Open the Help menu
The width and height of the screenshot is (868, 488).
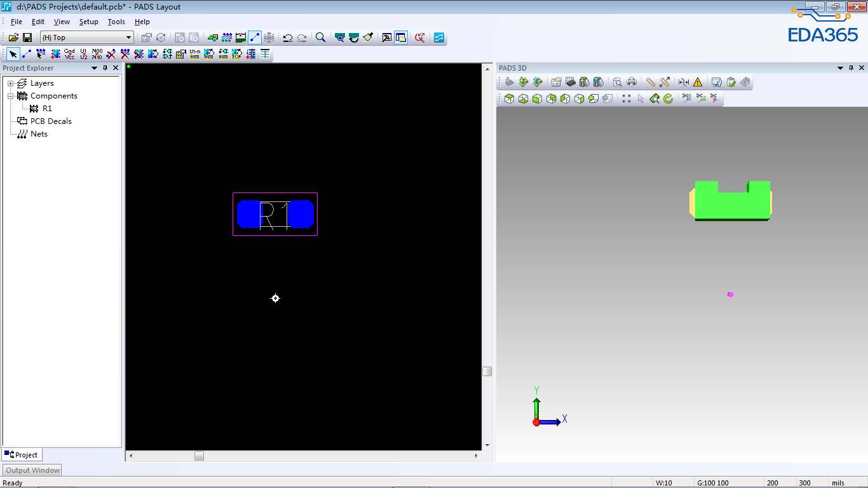click(142, 22)
